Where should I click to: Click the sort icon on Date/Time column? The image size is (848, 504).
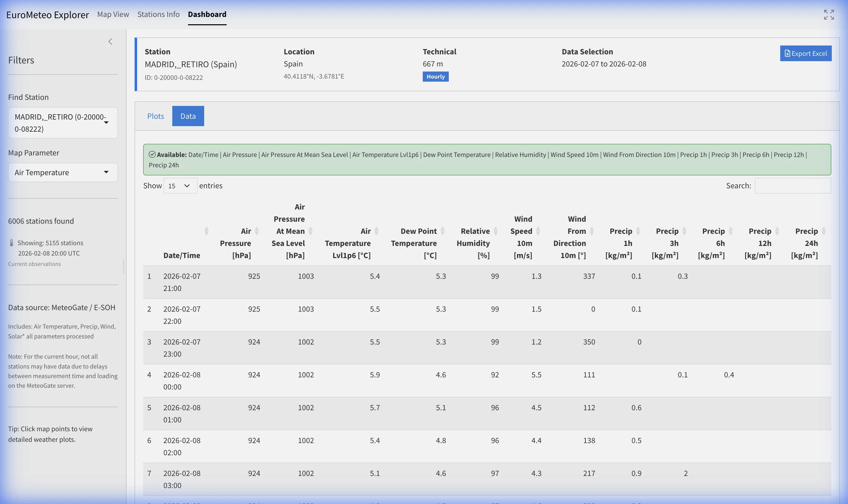(x=207, y=231)
